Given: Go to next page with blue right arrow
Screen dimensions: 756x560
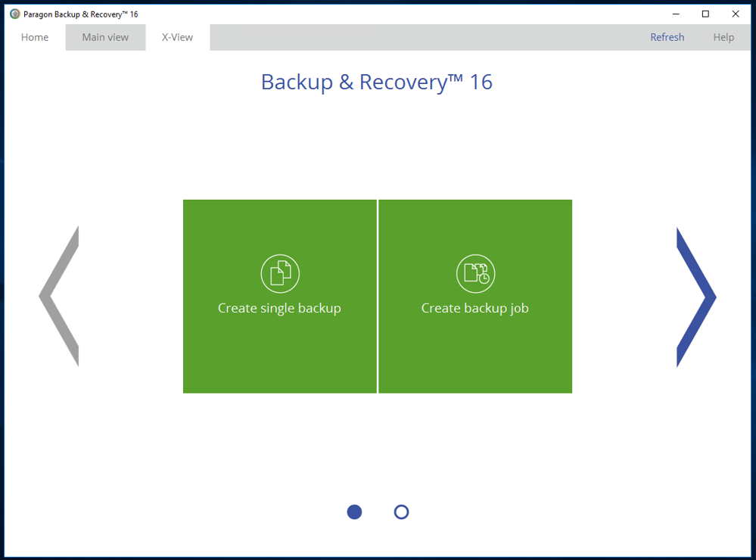Looking at the screenshot, I should (696, 297).
